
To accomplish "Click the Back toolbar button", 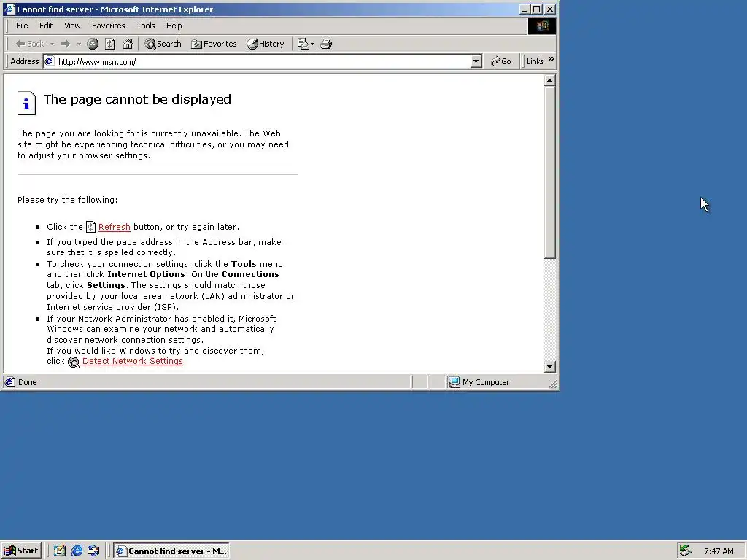I will pos(29,44).
